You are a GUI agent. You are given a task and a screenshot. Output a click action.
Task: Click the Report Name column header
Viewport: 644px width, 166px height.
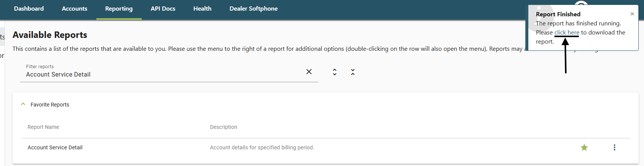pos(43,127)
